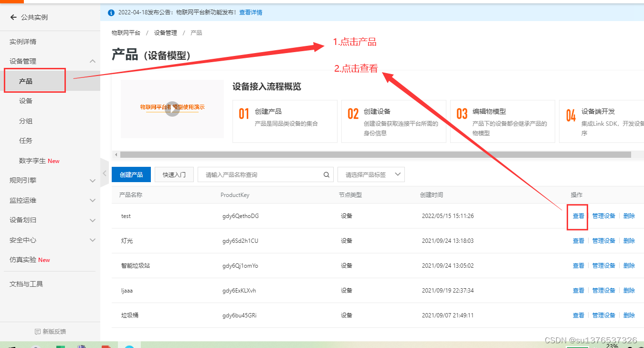The image size is (644, 348).
Task: Open 实例详情 in the sidebar
Action: (23, 42)
